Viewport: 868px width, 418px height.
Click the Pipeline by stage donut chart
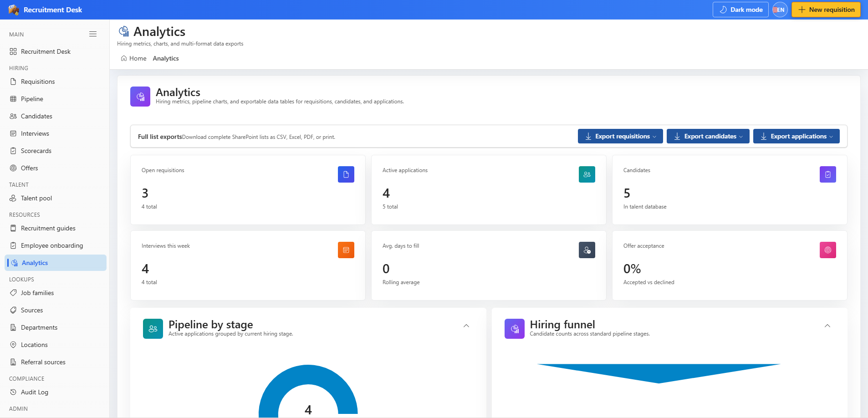pyautogui.click(x=308, y=391)
